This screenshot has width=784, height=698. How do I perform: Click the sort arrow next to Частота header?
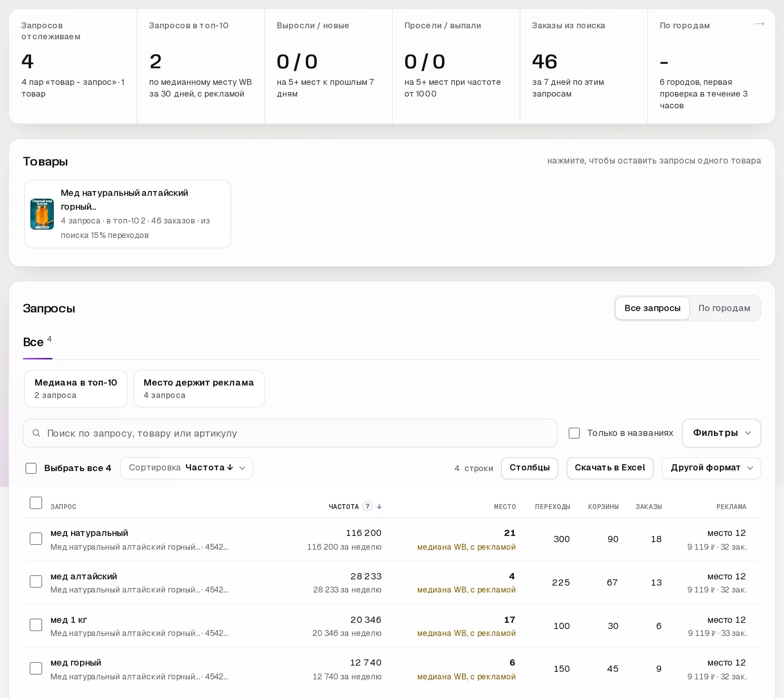point(379,507)
